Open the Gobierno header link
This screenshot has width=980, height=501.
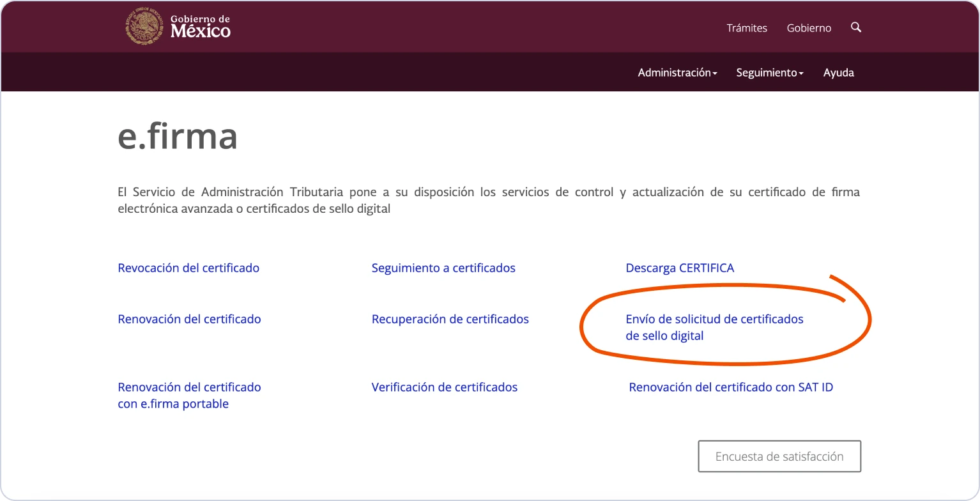(x=809, y=28)
